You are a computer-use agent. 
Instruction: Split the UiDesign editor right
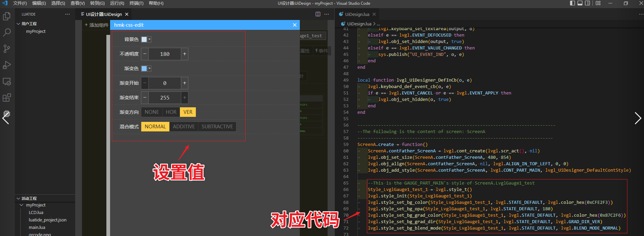click(x=318, y=14)
